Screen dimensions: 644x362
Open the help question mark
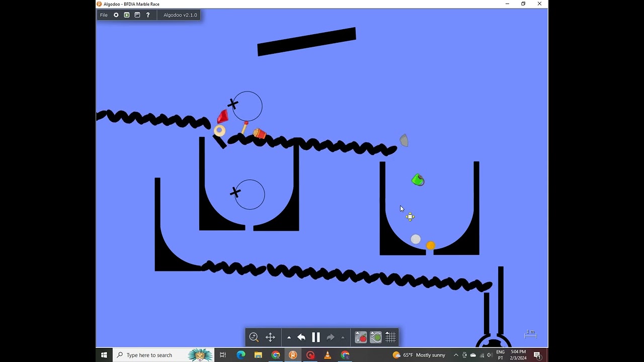click(148, 15)
